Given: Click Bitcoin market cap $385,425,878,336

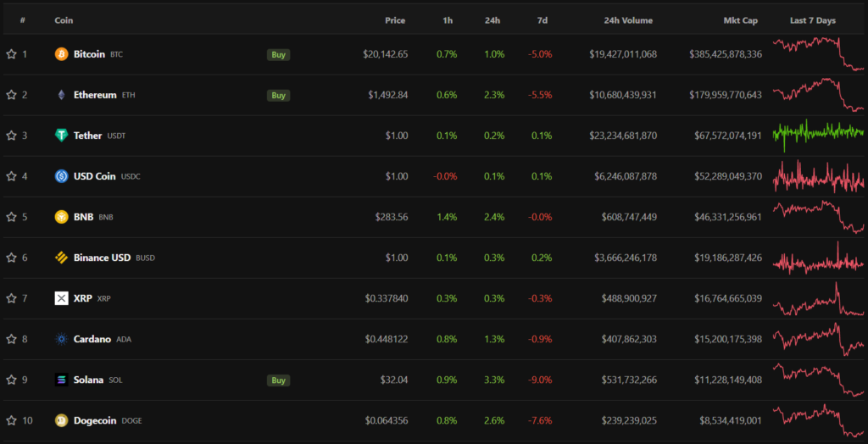Looking at the screenshot, I should click(726, 54).
